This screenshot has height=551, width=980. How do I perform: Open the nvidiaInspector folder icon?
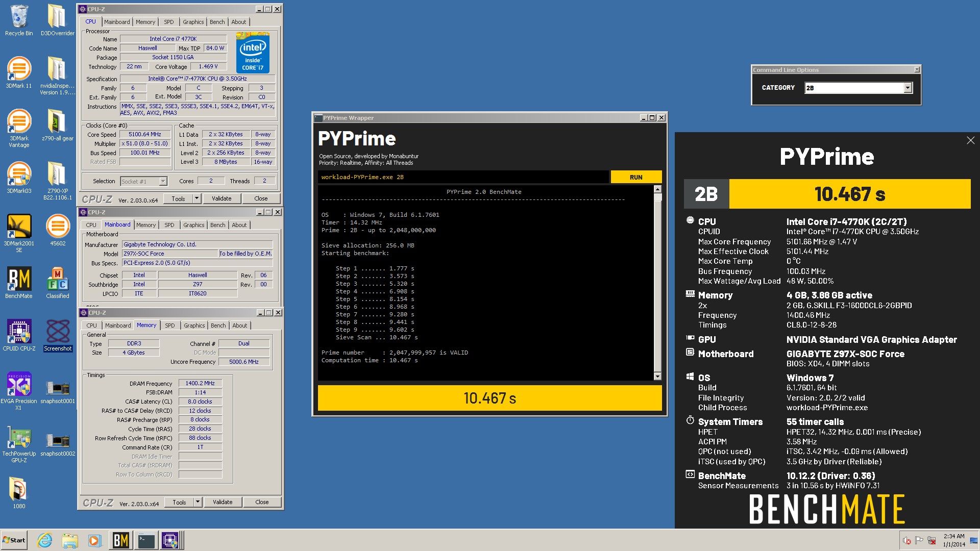click(57, 76)
